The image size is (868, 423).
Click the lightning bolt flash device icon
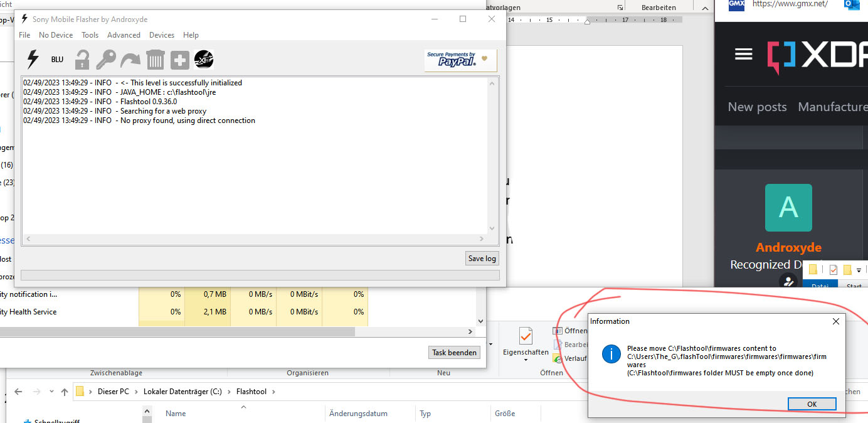click(x=32, y=60)
